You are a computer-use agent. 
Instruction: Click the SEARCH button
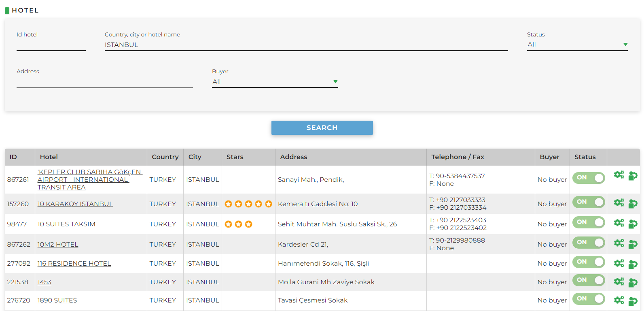tap(322, 128)
